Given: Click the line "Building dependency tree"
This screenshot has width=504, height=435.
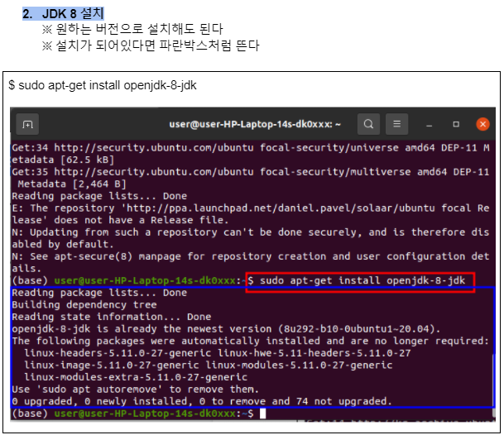Looking at the screenshot, I should 84,305.
